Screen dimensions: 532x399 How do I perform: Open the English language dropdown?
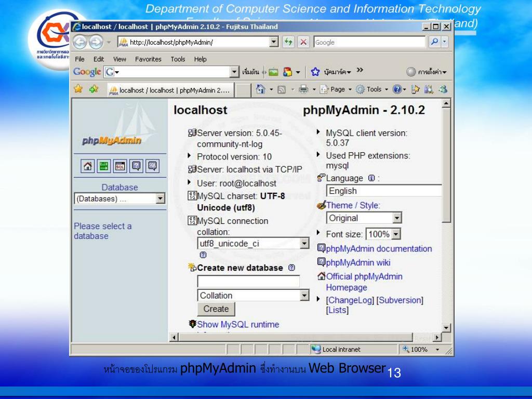(384, 191)
